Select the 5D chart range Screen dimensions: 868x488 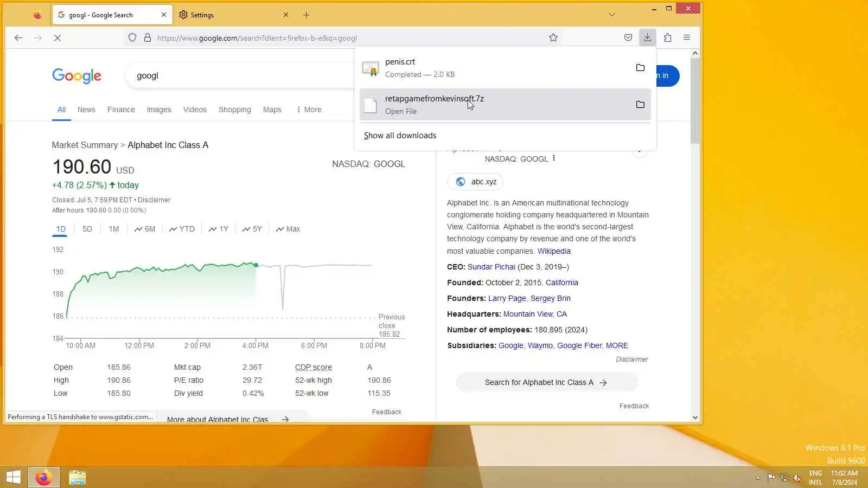pos(87,229)
